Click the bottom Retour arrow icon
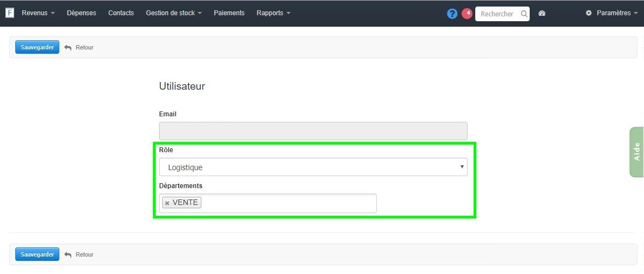The width and height of the screenshot is (644, 274). tap(68, 254)
